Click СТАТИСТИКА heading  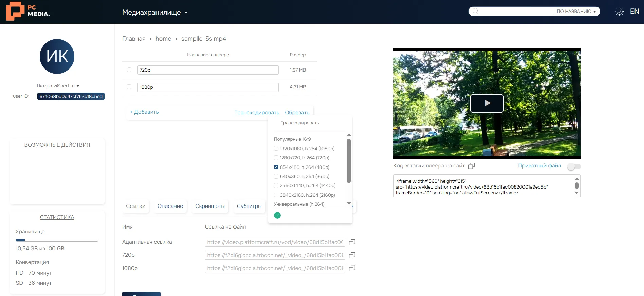click(x=57, y=217)
